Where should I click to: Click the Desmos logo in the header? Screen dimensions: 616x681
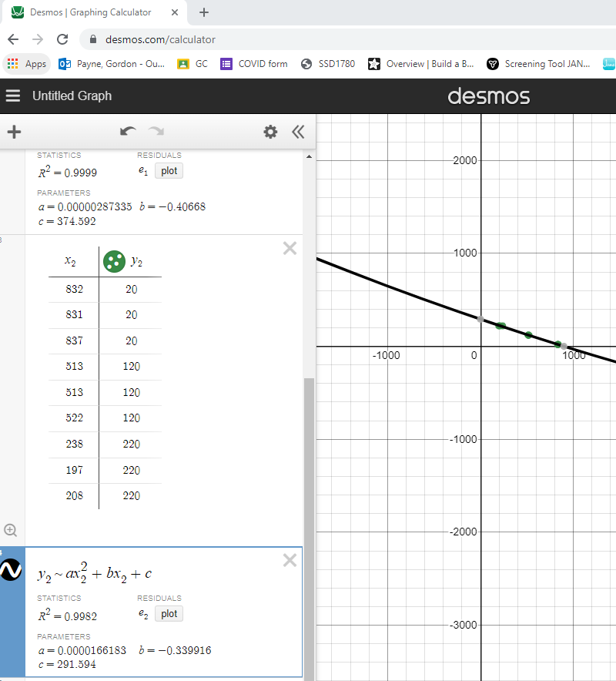[x=489, y=96]
